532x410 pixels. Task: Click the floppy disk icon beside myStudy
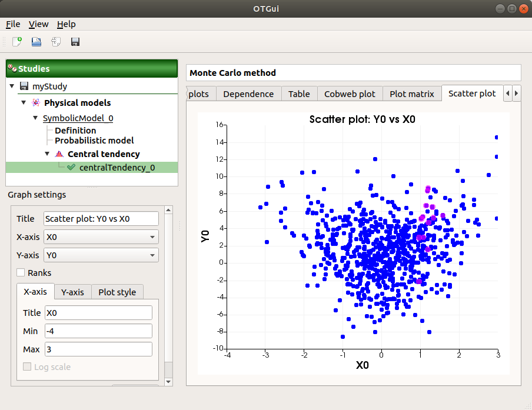point(24,86)
